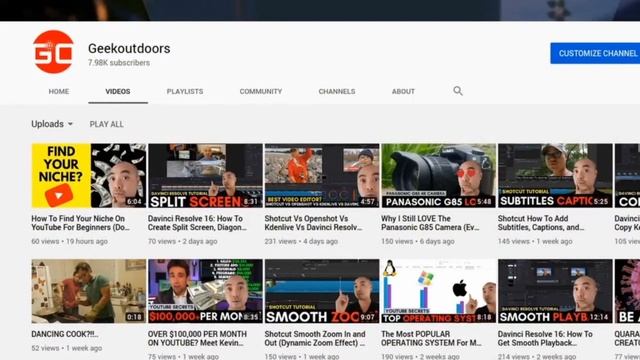The width and height of the screenshot is (640, 360).
Task: Click title Davinci Resolve 16 Get Smooth Playback
Action: 545,338
